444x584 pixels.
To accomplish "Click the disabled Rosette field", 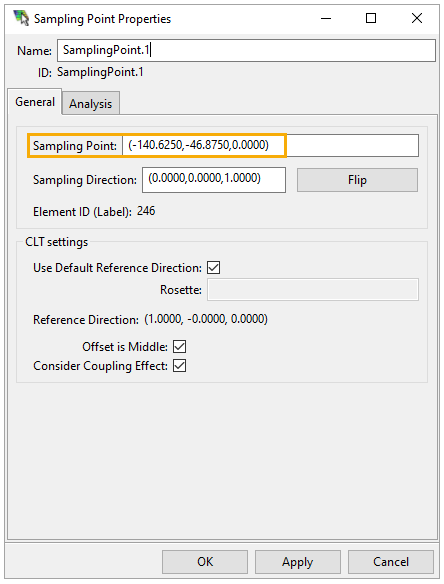I will (x=313, y=289).
